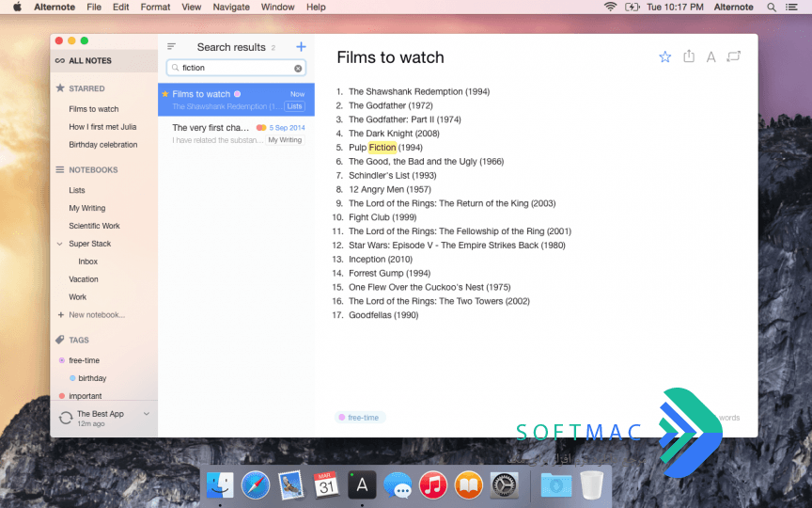
Task: Select the Scientific Work notebook
Action: [x=94, y=226]
